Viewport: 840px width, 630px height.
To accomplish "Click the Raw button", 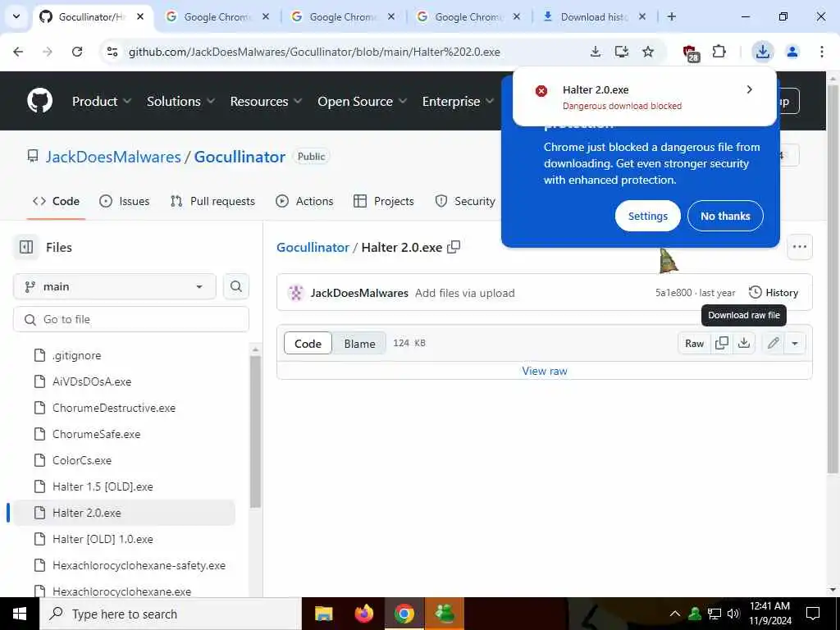I will click(x=694, y=344).
